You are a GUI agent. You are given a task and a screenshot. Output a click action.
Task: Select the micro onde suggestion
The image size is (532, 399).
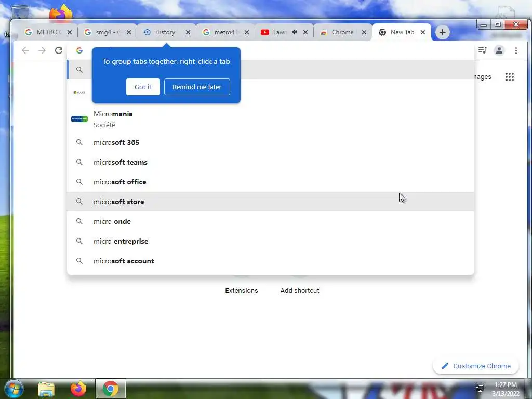270,221
